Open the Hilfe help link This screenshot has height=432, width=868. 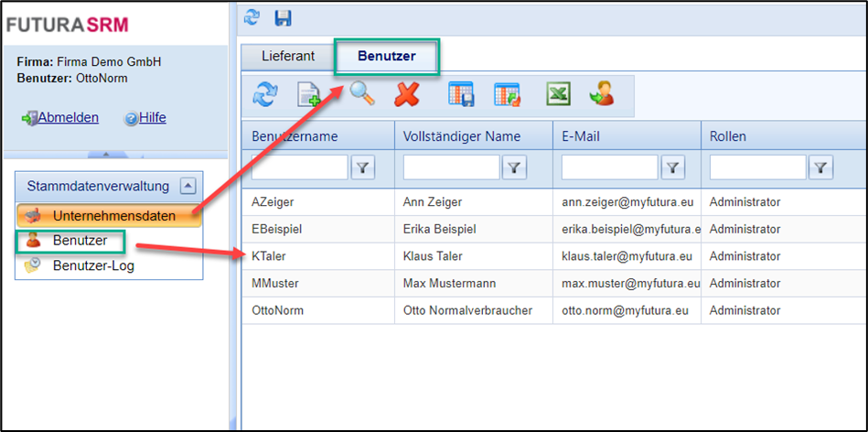coord(152,117)
